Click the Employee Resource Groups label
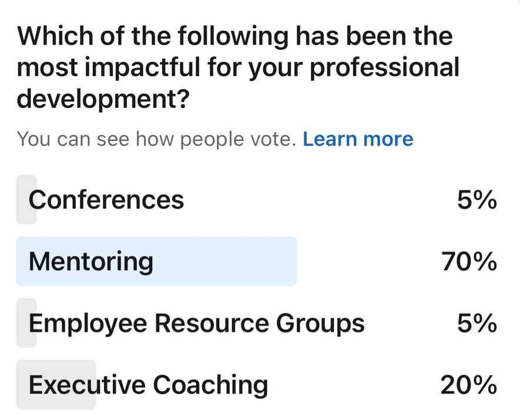This screenshot has width=520, height=420. tap(197, 323)
